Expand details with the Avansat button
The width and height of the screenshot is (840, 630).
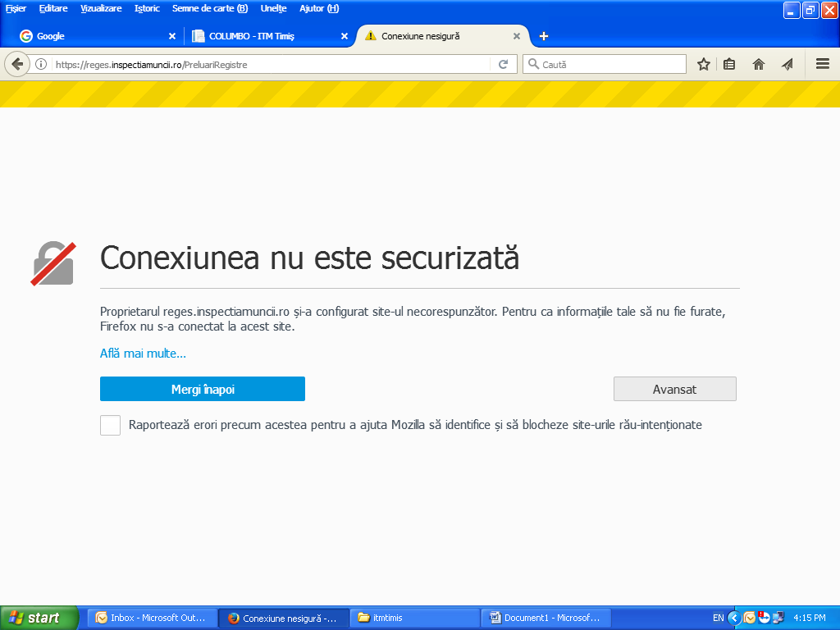point(674,389)
